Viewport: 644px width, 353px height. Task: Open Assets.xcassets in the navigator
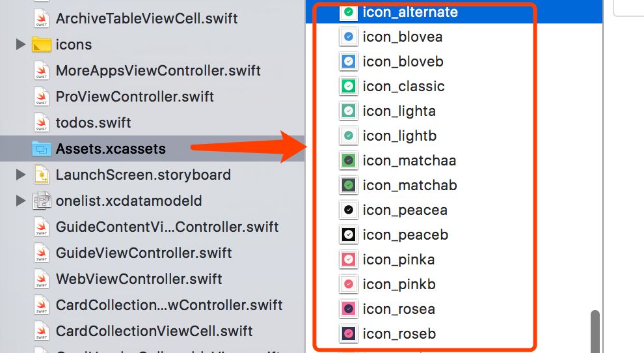point(111,148)
